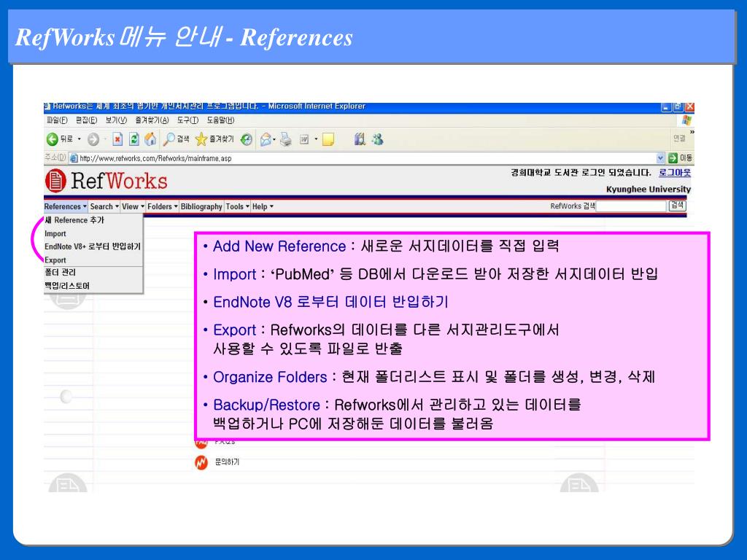This screenshot has height=560, width=747.
Task: Open the View dropdown menu
Action: 133,206
